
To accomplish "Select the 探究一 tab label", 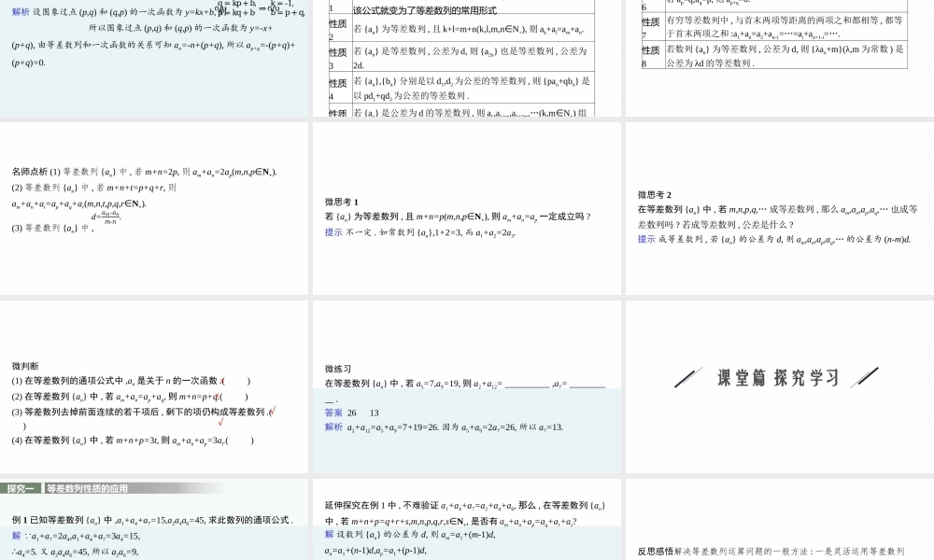I will coord(22,488).
